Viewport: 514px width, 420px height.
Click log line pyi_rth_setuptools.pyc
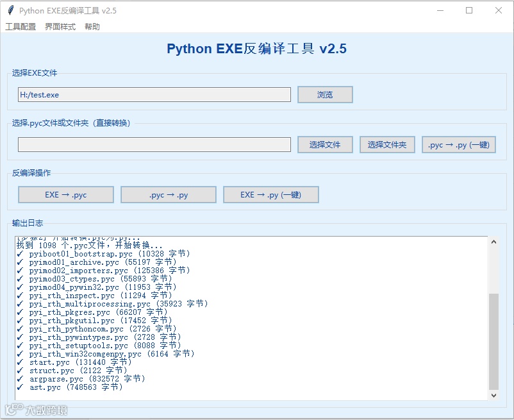pos(99,346)
